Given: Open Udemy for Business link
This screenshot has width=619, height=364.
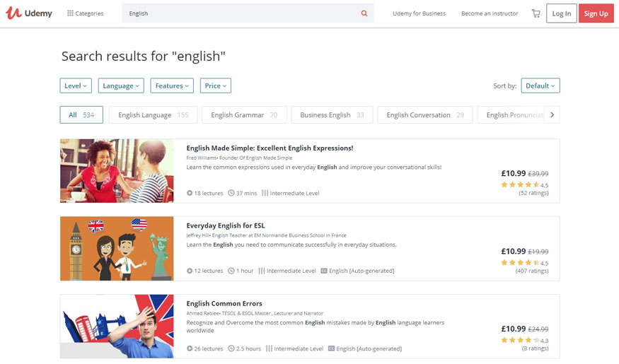Looking at the screenshot, I should click(419, 13).
